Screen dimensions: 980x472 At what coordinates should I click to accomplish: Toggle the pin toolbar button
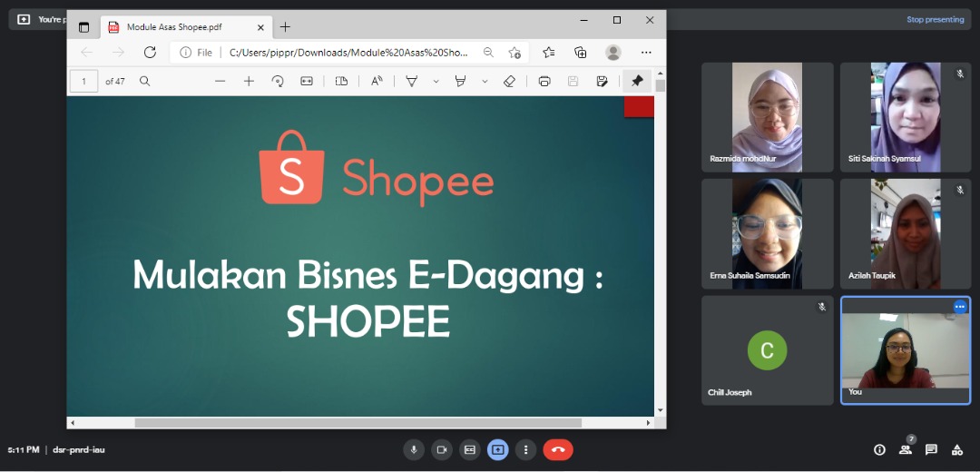tap(637, 82)
